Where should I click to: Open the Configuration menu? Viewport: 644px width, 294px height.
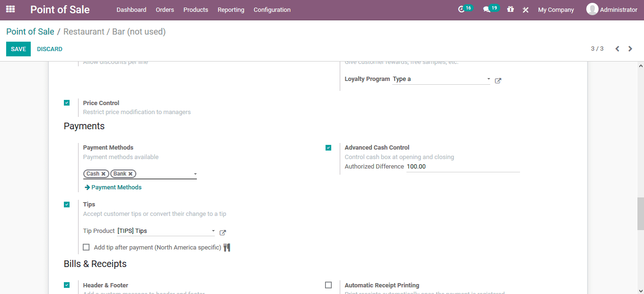click(272, 9)
